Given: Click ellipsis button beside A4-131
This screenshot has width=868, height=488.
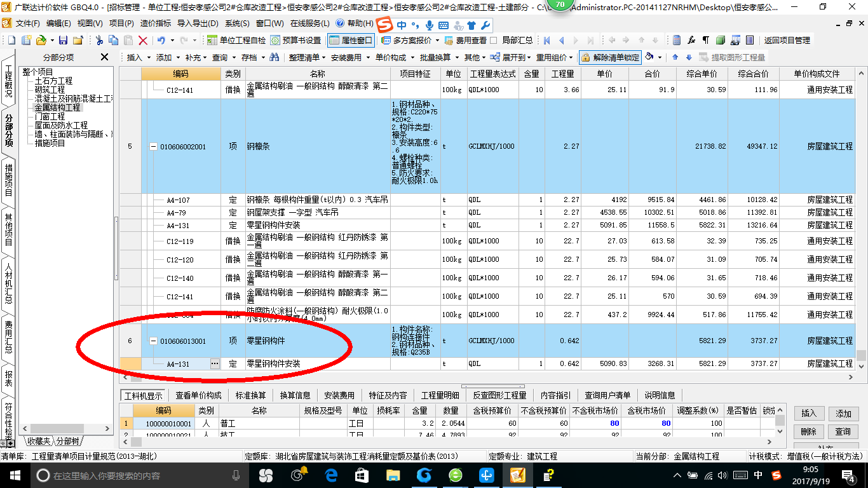Looking at the screenshot, I should coord(215,363).
